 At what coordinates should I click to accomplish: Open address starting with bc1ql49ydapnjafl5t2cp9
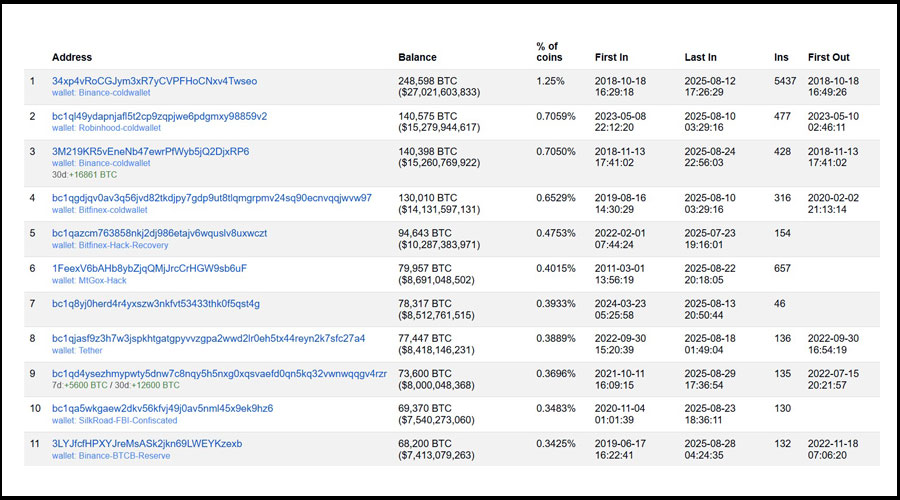pyautogui.click(x=159, y=116)
